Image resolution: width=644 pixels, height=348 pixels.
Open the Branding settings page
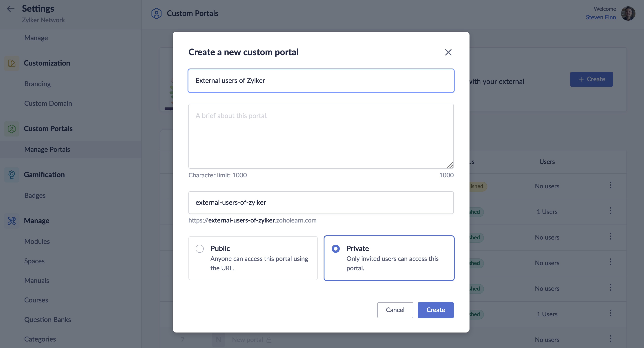coord(38,84)
